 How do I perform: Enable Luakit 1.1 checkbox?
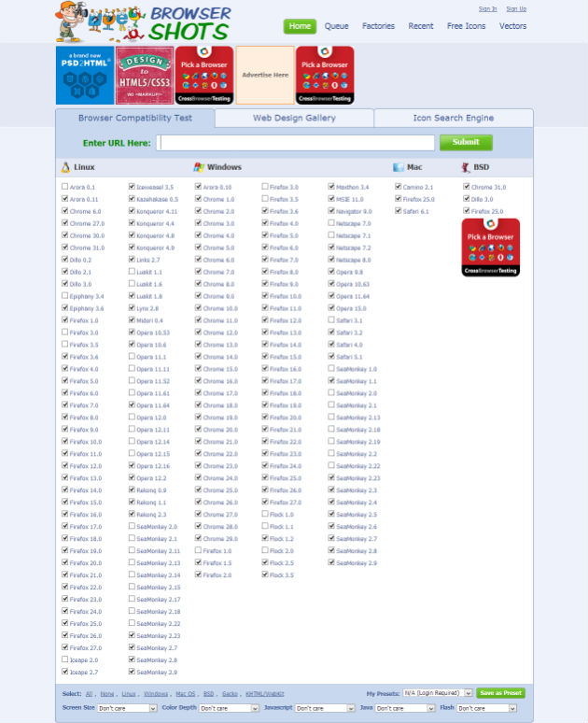pos(132,272)
